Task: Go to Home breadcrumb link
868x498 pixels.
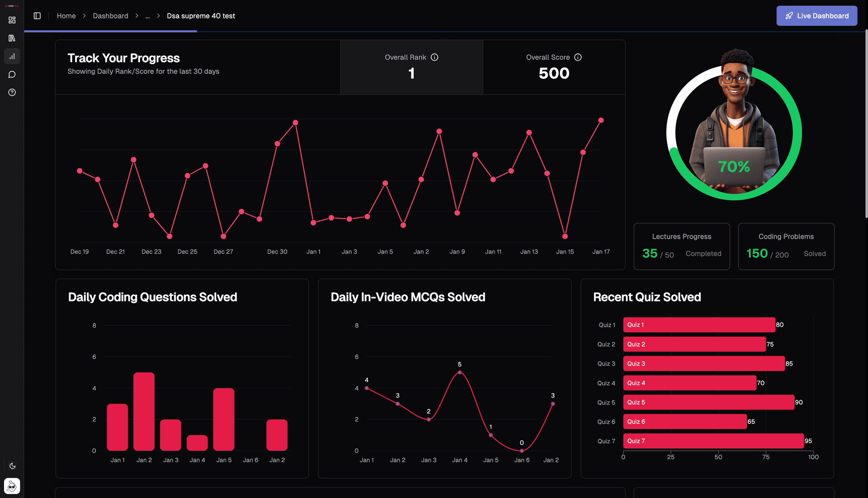Action: pos(66,16)
